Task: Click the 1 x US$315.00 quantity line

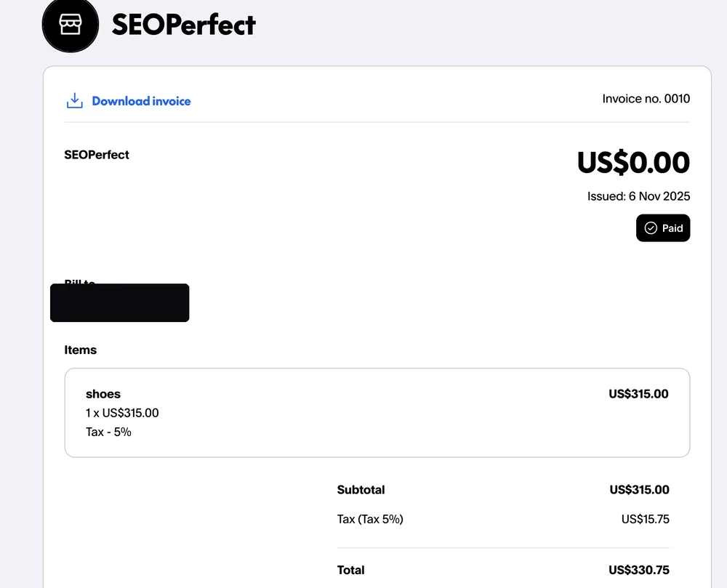Action: pos(122,413)
